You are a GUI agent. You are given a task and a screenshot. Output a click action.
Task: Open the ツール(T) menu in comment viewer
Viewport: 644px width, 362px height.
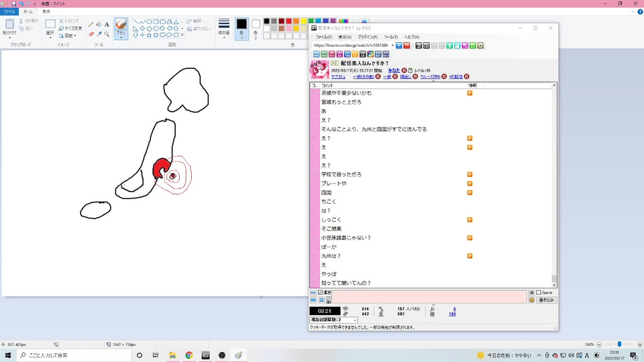click(391, 37)
